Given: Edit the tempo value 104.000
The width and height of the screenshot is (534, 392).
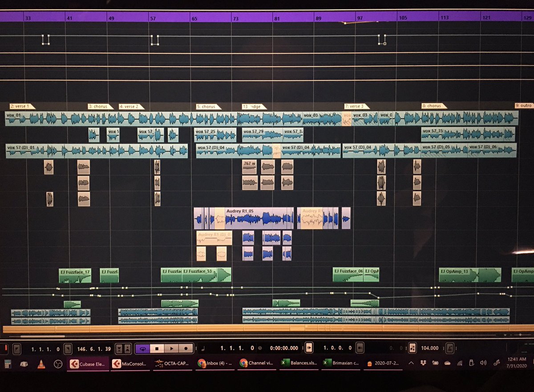Looking at the screenshot, I should coord(429,348).
